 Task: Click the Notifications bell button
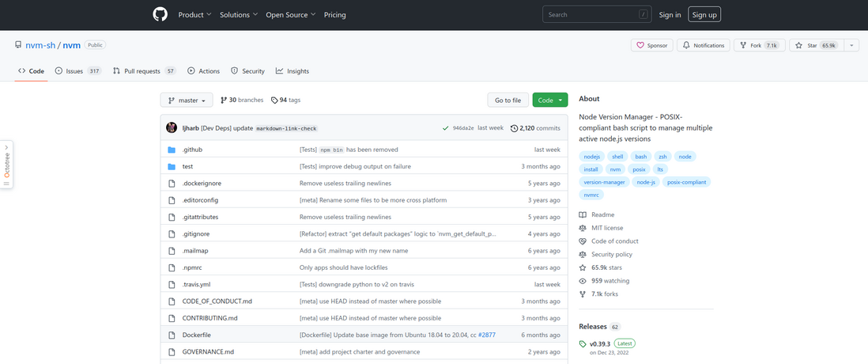click(x=703, y=45)
